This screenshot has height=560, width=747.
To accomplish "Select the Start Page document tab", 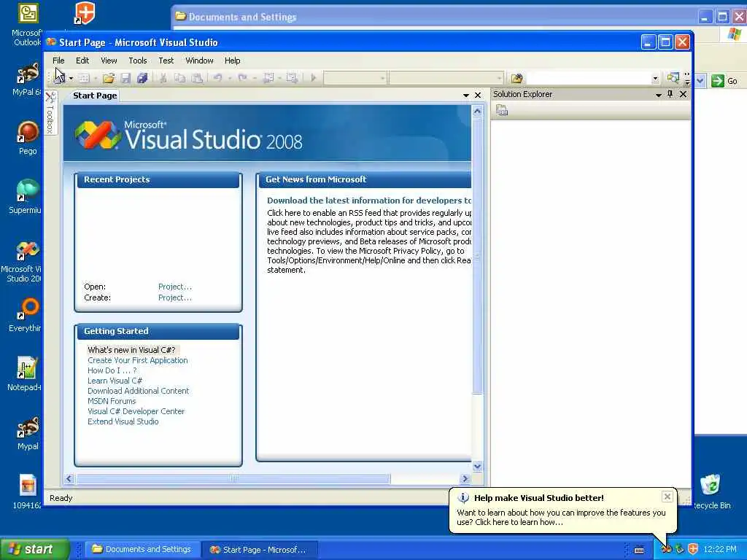I will tap(95, 96).
